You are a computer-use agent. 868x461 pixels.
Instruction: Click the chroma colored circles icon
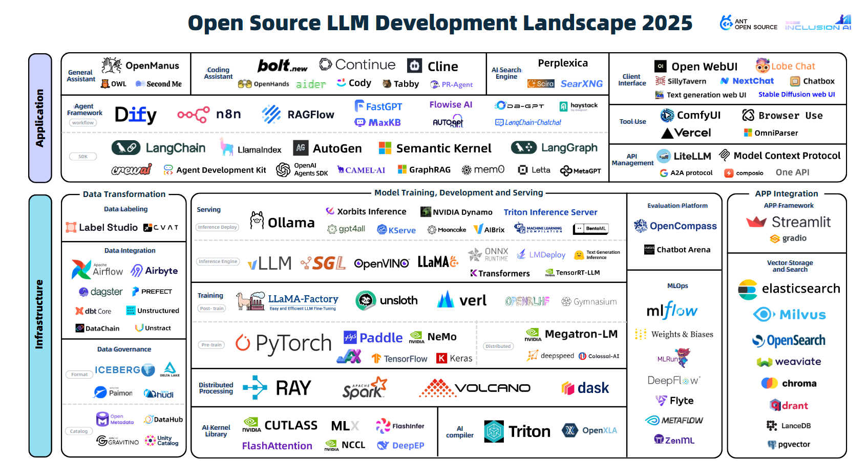(769, 383)
